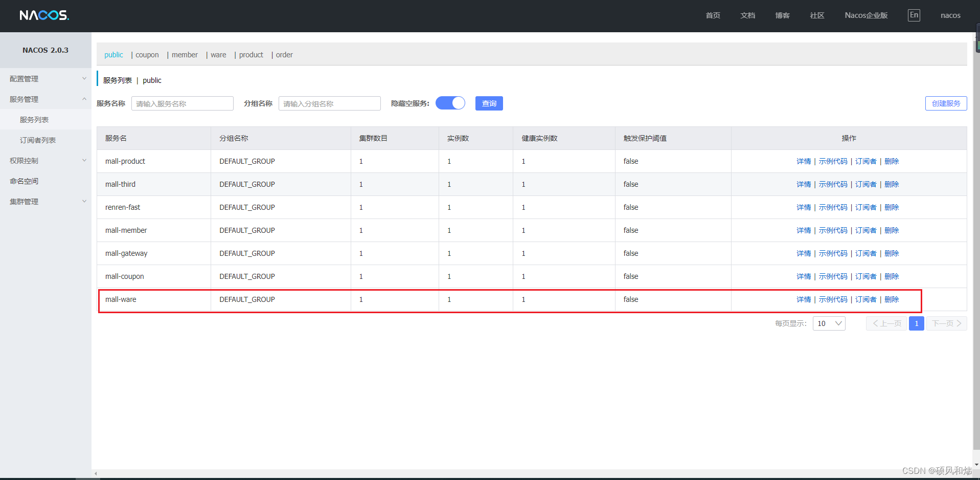Open 详情 for mall-product

click(804, 161)
